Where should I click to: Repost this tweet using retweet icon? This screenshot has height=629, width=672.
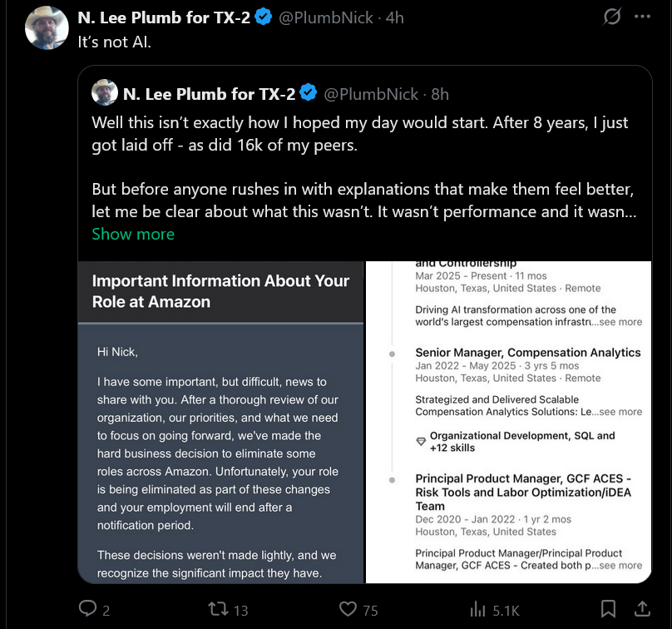coord(217,609)
